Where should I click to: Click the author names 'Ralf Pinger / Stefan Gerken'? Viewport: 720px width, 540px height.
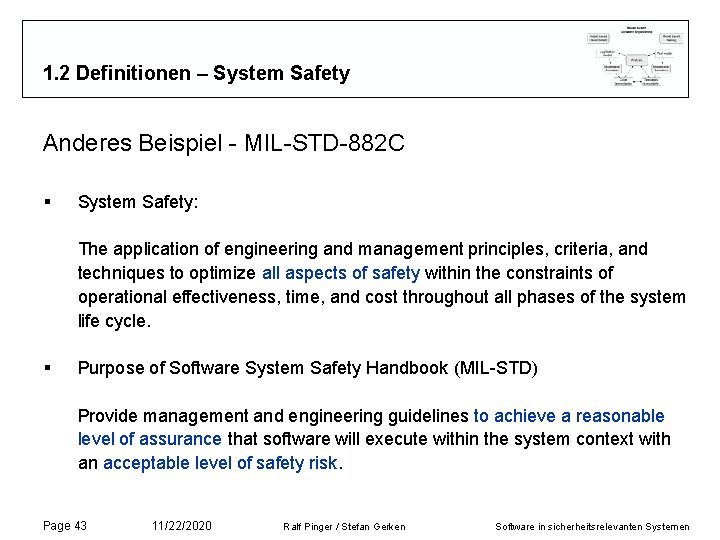344,527
